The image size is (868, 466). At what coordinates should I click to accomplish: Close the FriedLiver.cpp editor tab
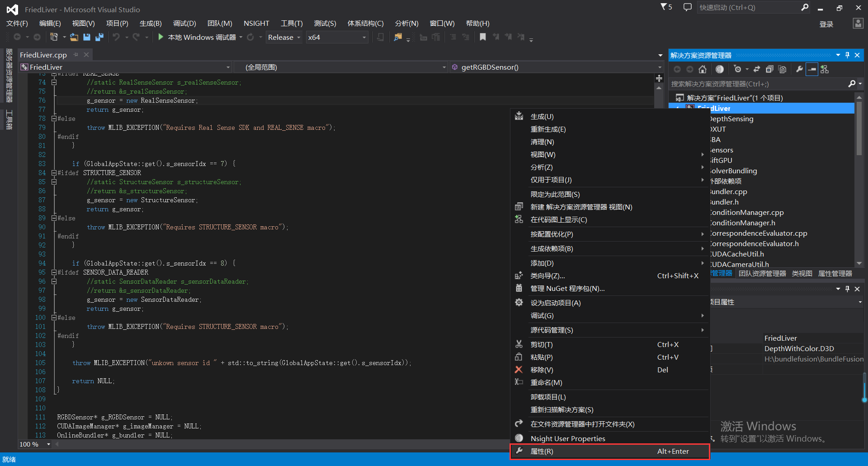coord(86,55)
